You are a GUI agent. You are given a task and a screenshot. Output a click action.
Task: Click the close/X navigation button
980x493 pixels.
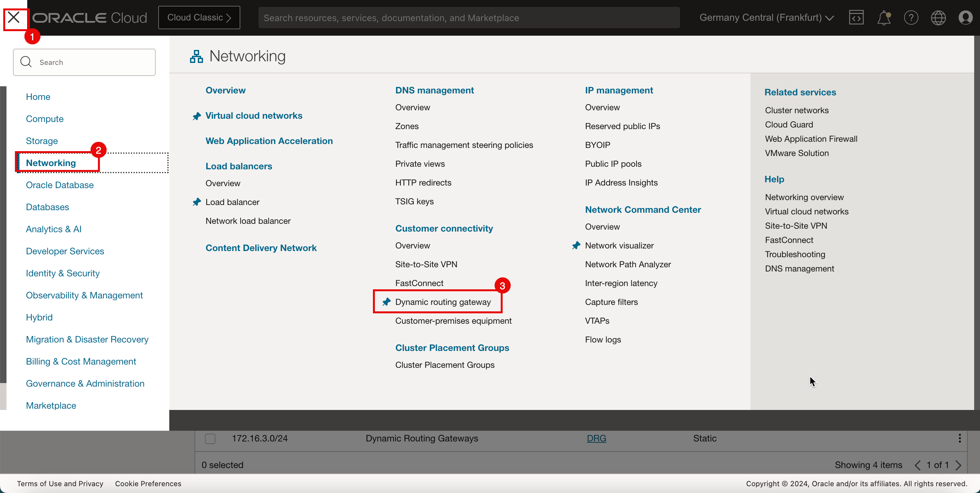[14, 17]
